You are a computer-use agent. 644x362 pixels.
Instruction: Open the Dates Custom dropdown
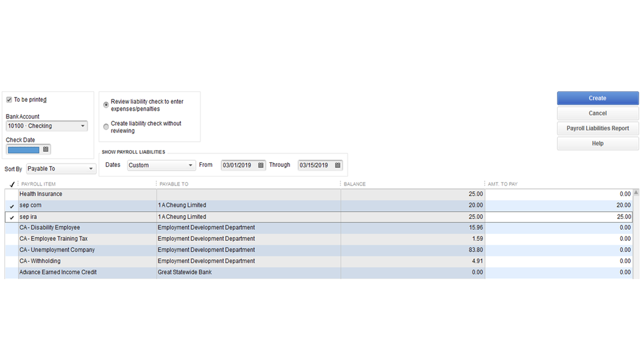pyautogui.click(x=161, y=165)
